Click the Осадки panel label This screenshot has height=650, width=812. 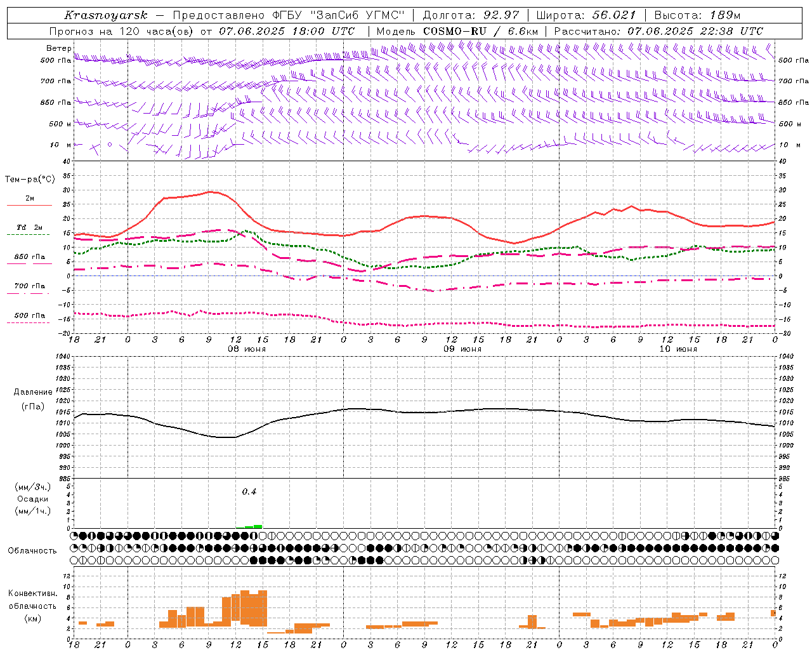click(33, 499)
